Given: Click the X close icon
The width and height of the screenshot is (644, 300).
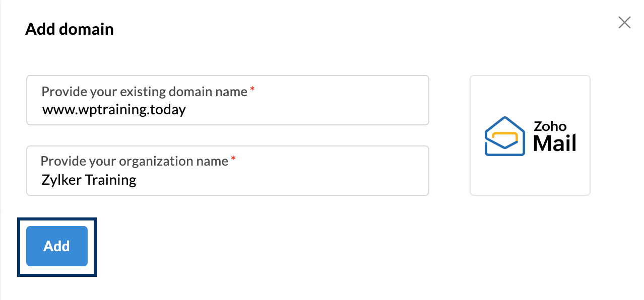Looking at the screenshot, I should tap(624, 22).
